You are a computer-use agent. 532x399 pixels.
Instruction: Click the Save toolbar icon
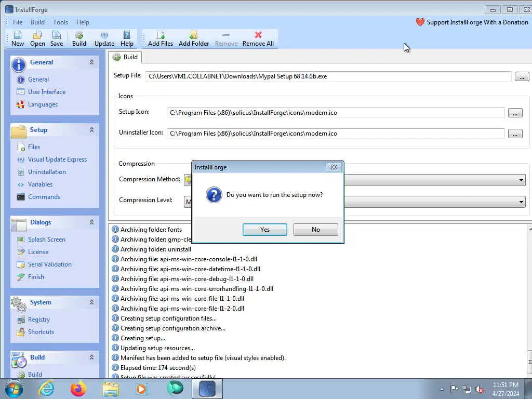(x=57, y=38)
